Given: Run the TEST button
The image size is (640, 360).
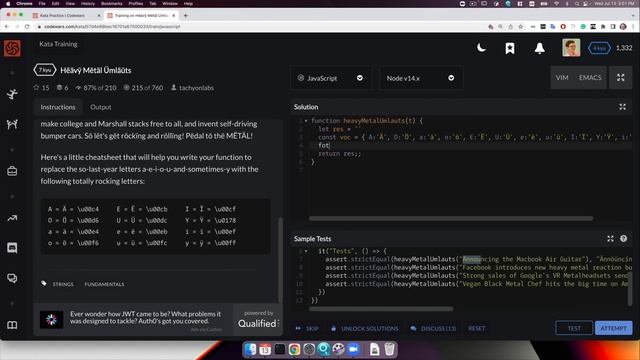Looking at the screenshot, I should point(574,328).
